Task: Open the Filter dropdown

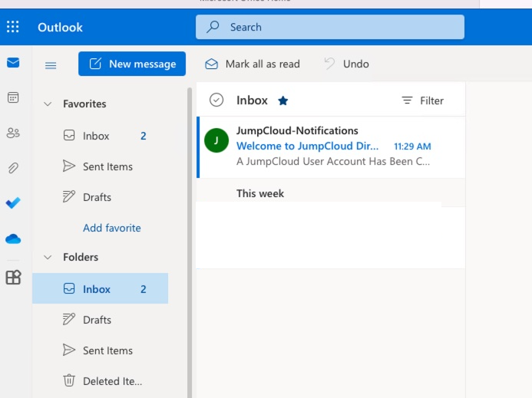Action: click(423, 100)
